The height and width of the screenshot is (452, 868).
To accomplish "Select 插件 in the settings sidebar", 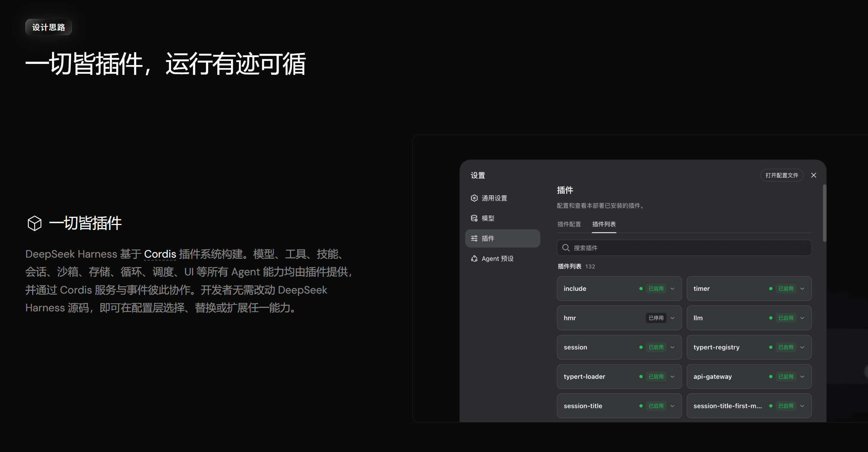I will [x=502, y=238].
